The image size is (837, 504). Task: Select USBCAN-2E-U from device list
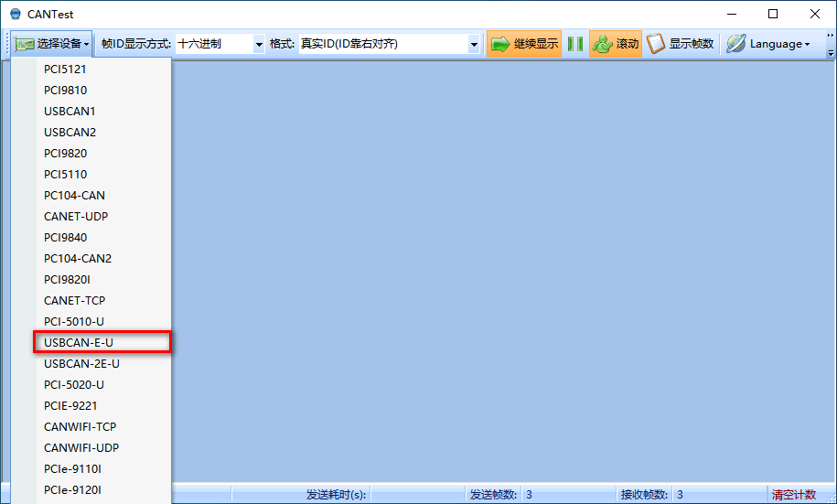pos(81,363)
